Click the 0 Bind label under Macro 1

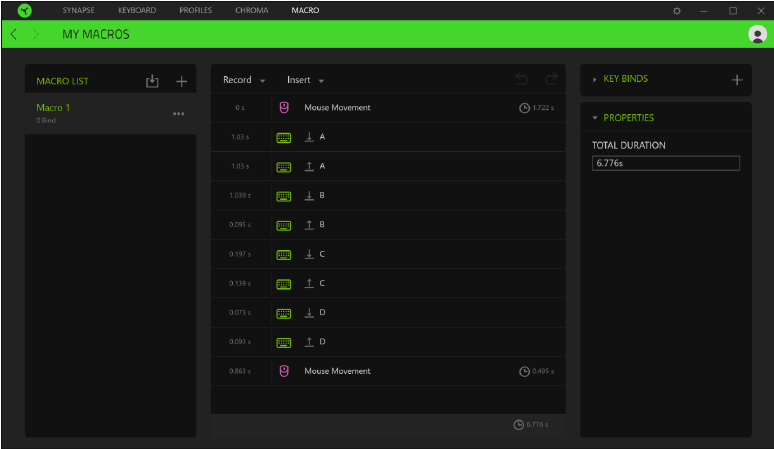tap(46, 120)
